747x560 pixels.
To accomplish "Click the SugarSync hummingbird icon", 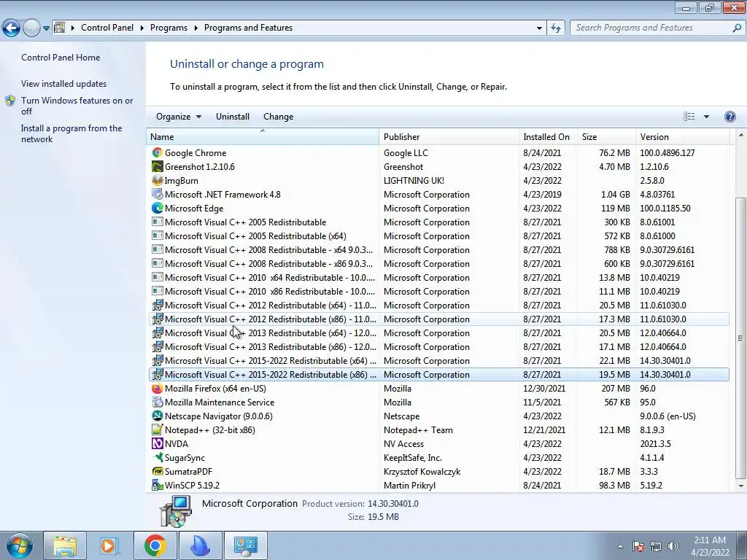I will click(x=158, y=458).
